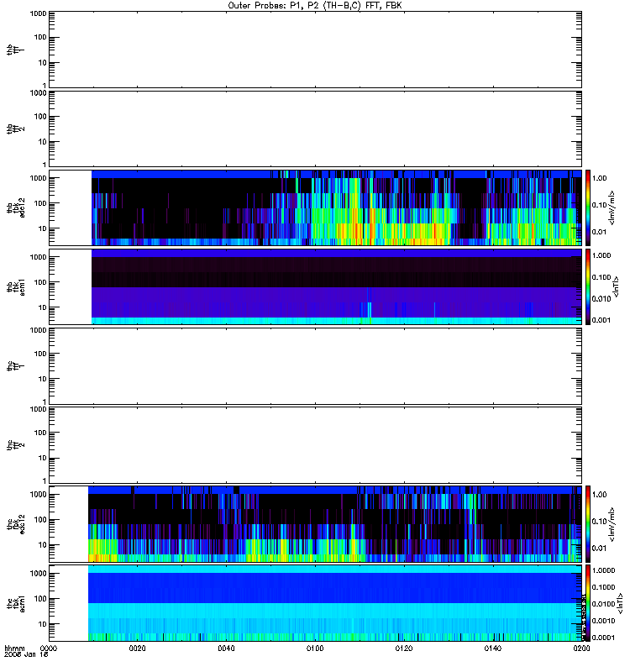The width and height of the screenshot is (630, 672).
Task: Click the '1000' y-tick of the topmost panel
Action: 38,13
